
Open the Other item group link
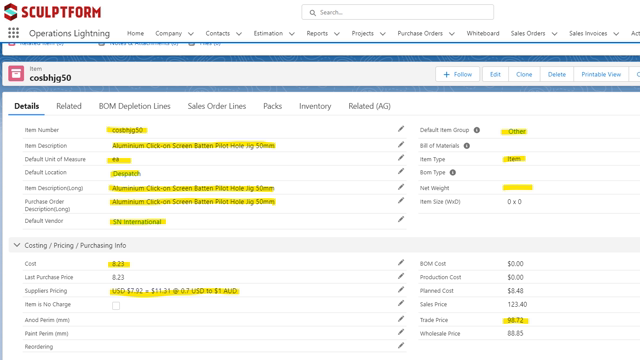(517, 131)
